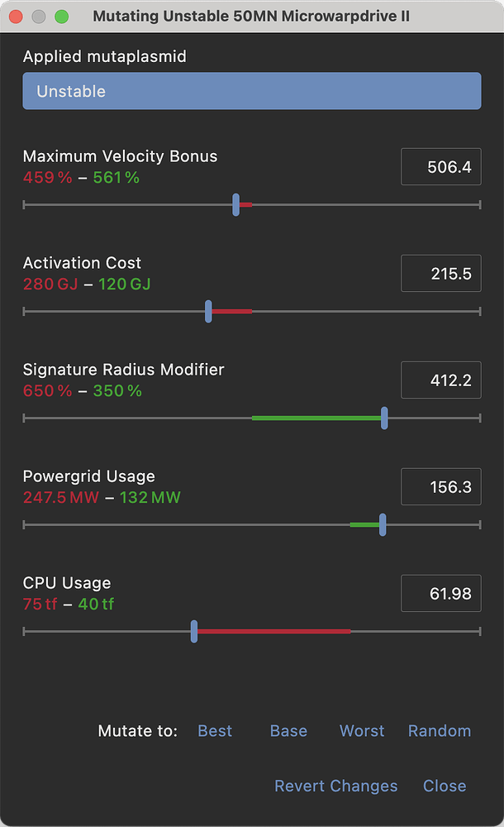This screenshot has height=827, width=504.
Task: Click the CPU Usage slider handle
Action: pos(194,632)
